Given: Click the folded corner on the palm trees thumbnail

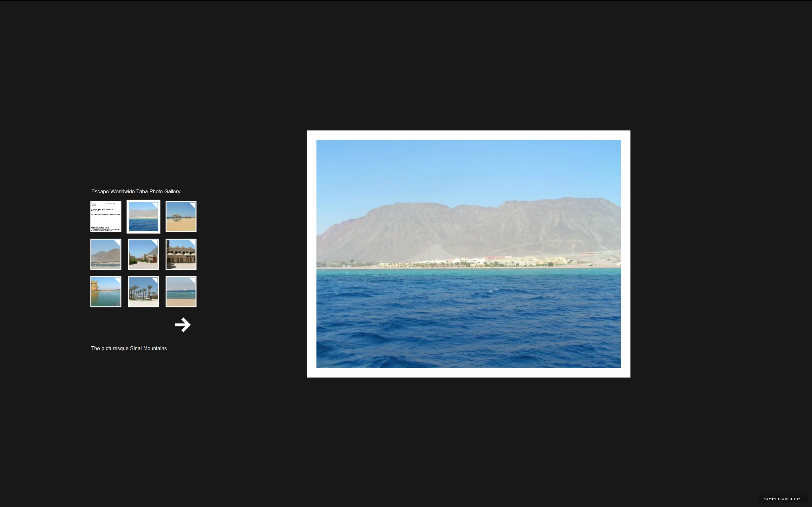Looking at the screenshot, I should coord(155,280).
